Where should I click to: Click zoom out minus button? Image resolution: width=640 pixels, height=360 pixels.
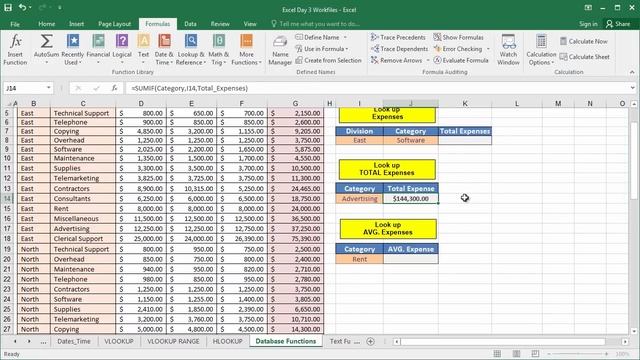[x=549, y=353]
